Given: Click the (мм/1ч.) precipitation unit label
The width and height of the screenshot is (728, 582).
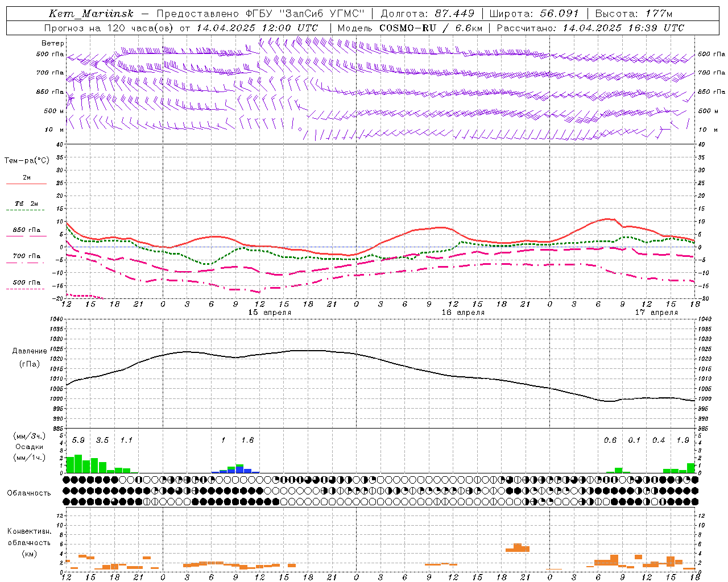Looking at the screenshot, I should 30,458.
